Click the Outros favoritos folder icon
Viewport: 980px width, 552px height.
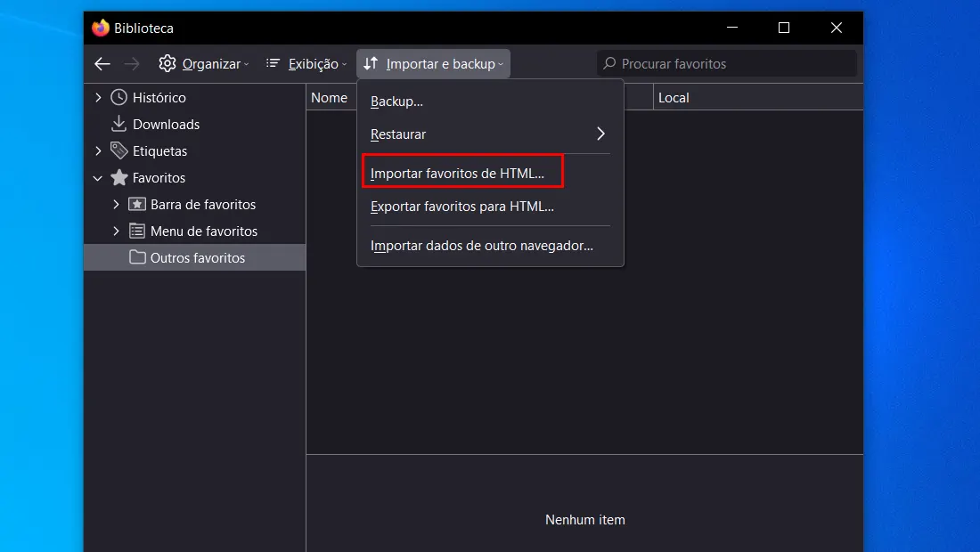coord(137,257)
